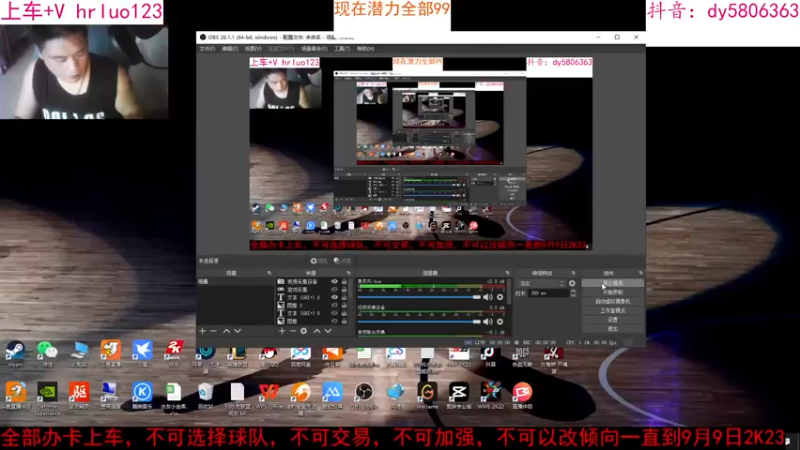Viewport: 800px width, 450px height.
Task: Click the 开始录制 button
Action: (613, 292)
